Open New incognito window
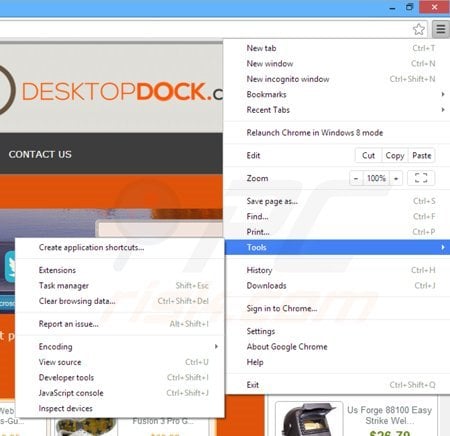 point(337,79)
